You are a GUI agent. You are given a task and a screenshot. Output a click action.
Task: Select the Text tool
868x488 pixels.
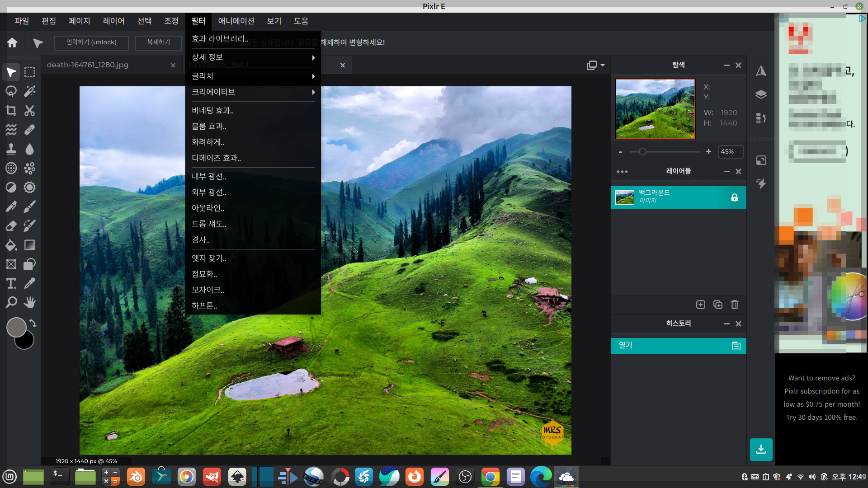click(11, 283)
